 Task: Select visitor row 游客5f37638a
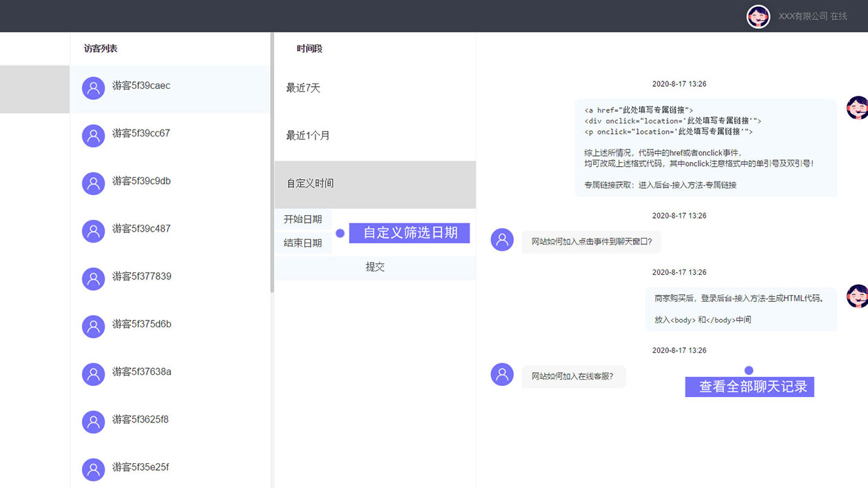pyautogui.click(x=169, y=374)
